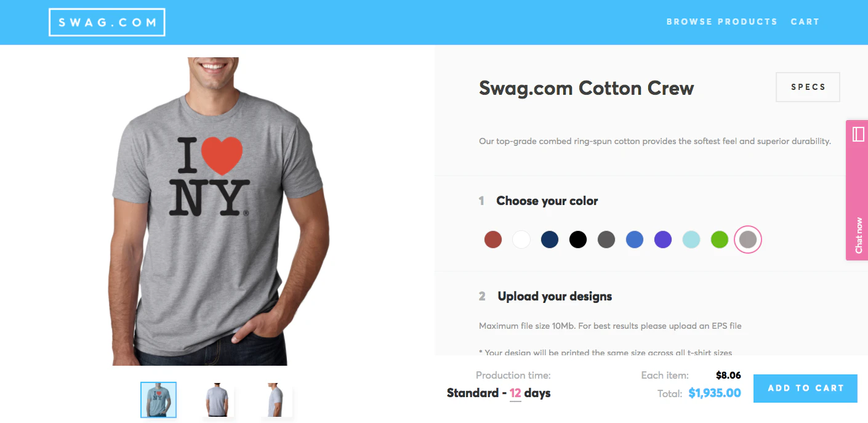Open Browse Products menu

pos(721,22)
